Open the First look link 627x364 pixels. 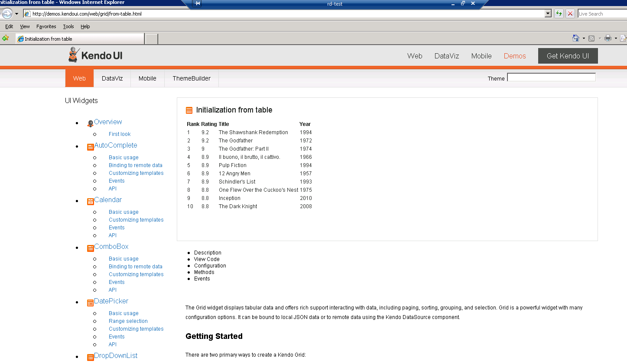120,134
